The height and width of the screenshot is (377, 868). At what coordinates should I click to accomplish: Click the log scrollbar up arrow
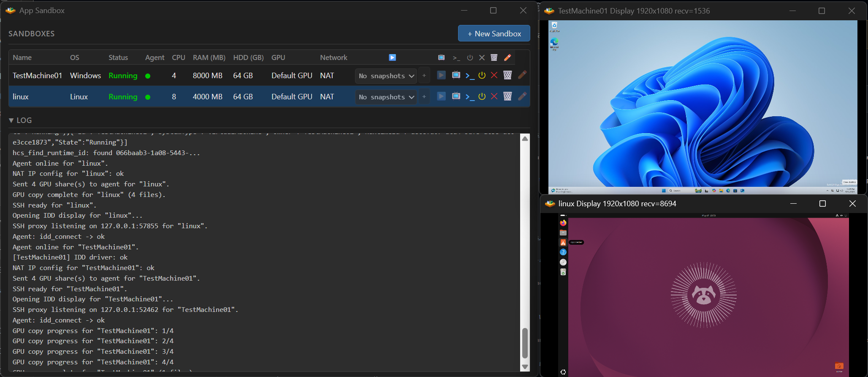tap(525, 139)
